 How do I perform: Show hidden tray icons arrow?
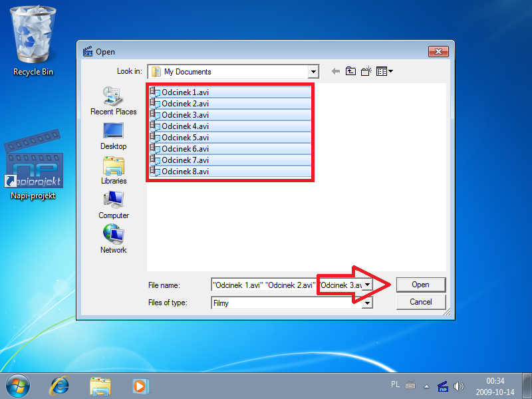pos(426,386)
